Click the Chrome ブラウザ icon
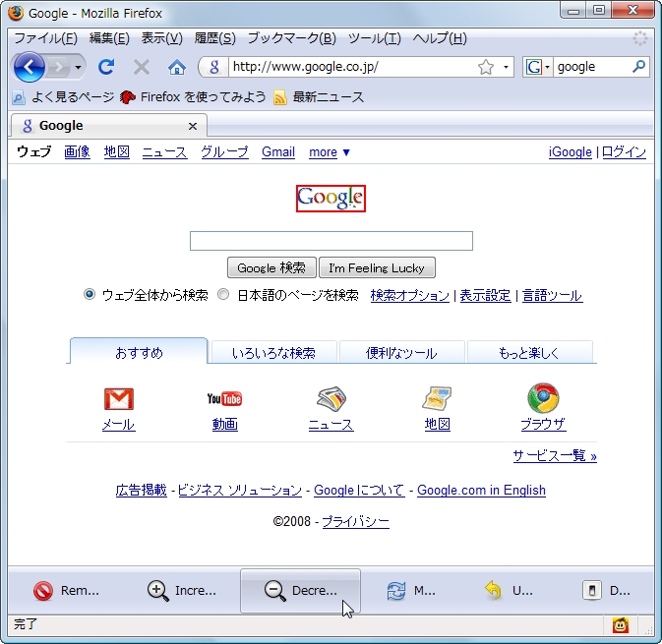This screenshot has width=662, height=644. [x=543, y=398]
